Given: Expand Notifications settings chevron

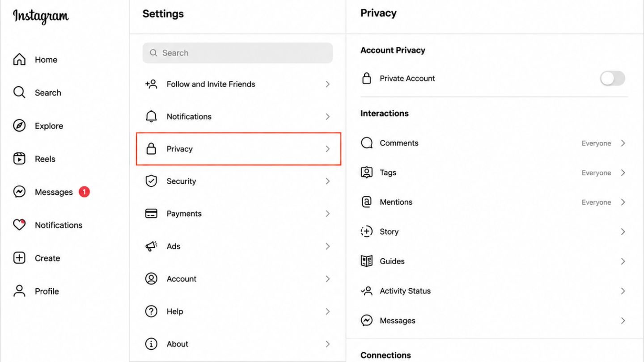Looking at the screenshot, I should (x=328, y=117).
